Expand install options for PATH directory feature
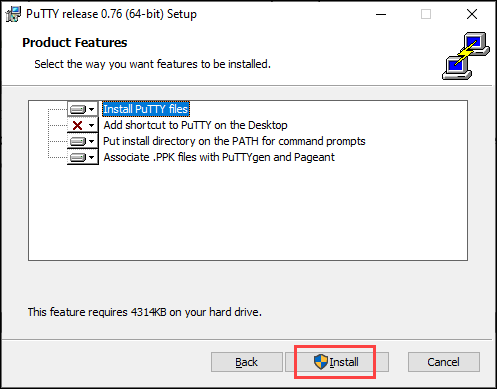Image resolution: width=497 pixels, height=389 pixels. [x=92, y=141]
